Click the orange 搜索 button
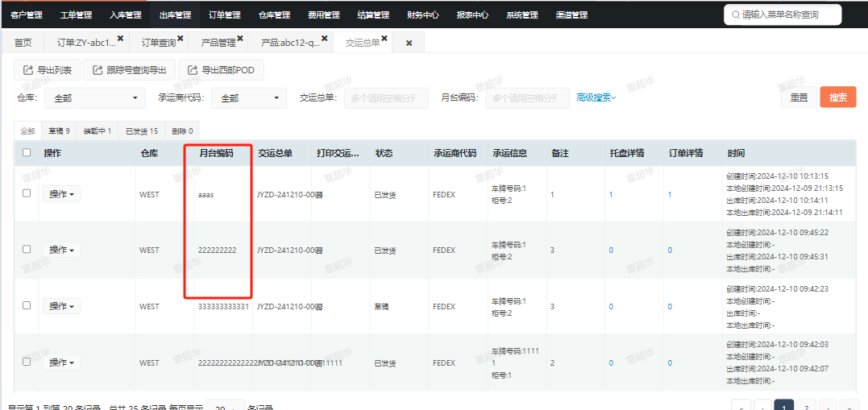 [838, 97]
